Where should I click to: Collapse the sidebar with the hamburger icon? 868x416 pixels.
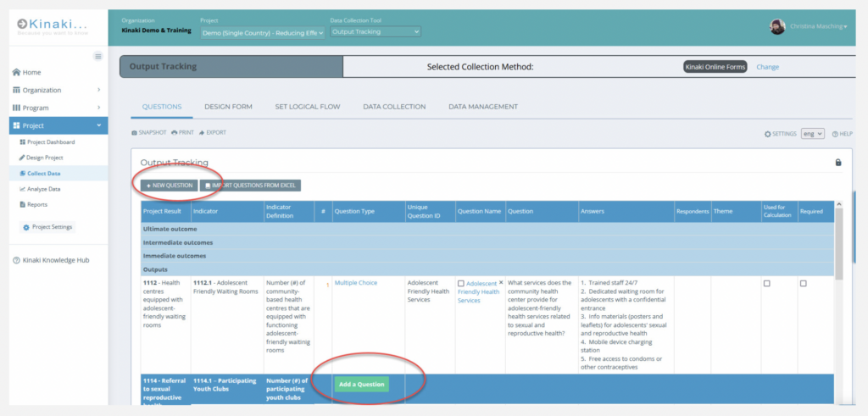[98, 56]
